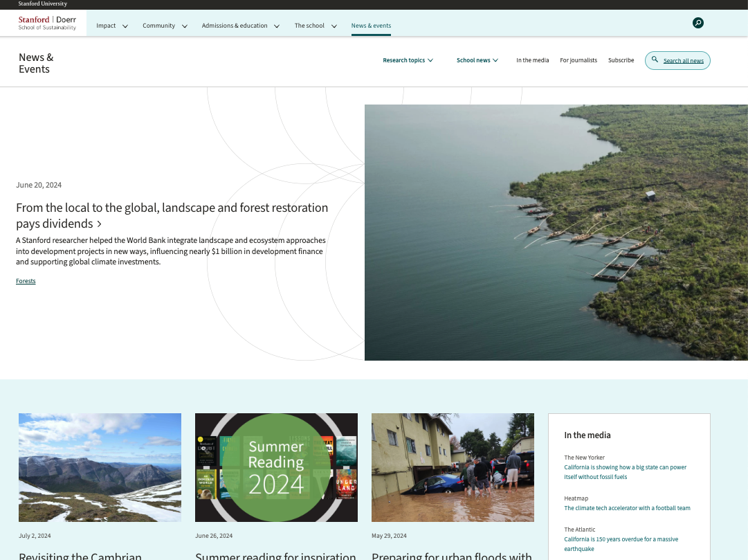Image resolution: width=748 pixels, height=560 pixels.
Task: Select the News & events tab
Action: [x=371, y=26]
